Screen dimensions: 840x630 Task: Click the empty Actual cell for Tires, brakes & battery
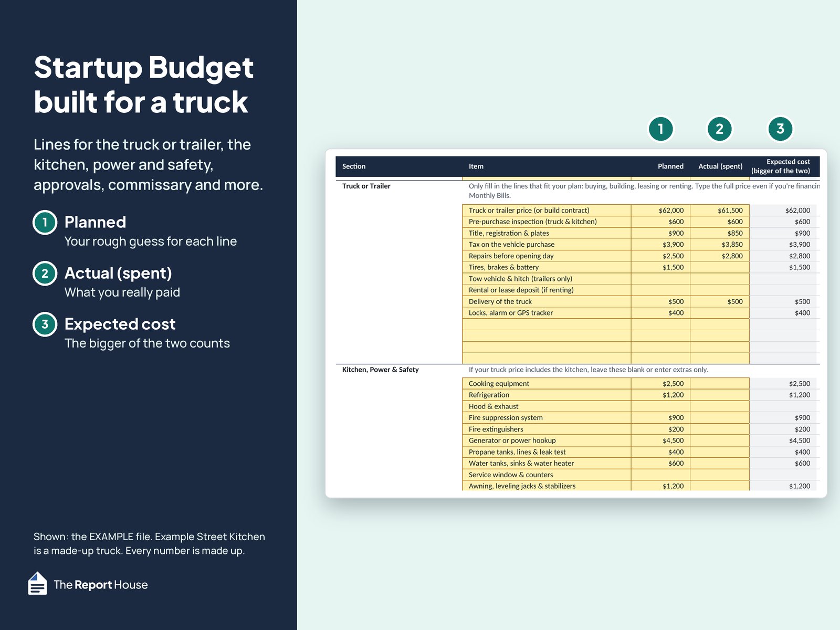pos(719,267)
